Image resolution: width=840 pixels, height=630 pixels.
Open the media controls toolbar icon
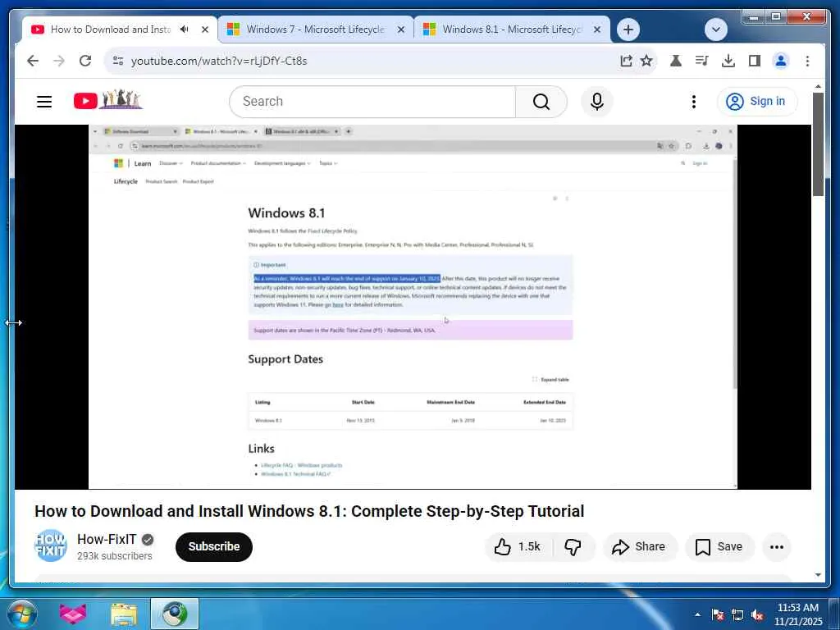coord(702,61)
